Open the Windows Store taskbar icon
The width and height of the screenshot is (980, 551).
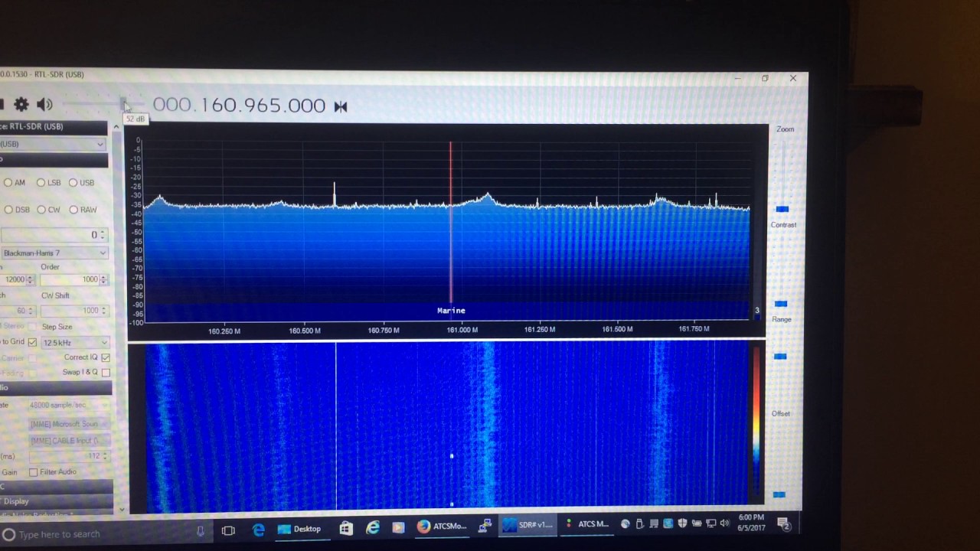click(346, 528)
